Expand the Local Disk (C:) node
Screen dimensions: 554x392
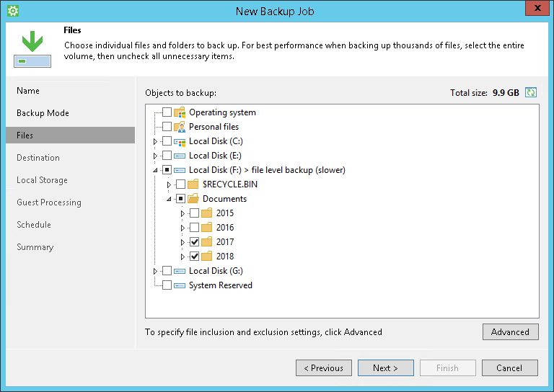[155, 141]
